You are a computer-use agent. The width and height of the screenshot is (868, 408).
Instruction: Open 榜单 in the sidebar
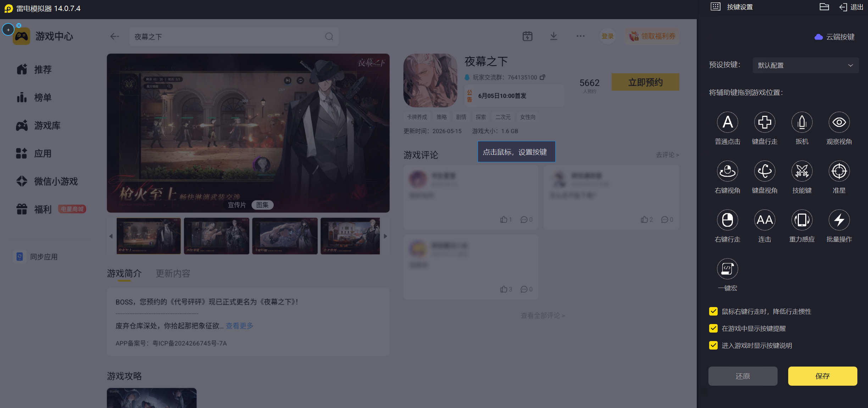pyautogui.click(x=34, y=97)
